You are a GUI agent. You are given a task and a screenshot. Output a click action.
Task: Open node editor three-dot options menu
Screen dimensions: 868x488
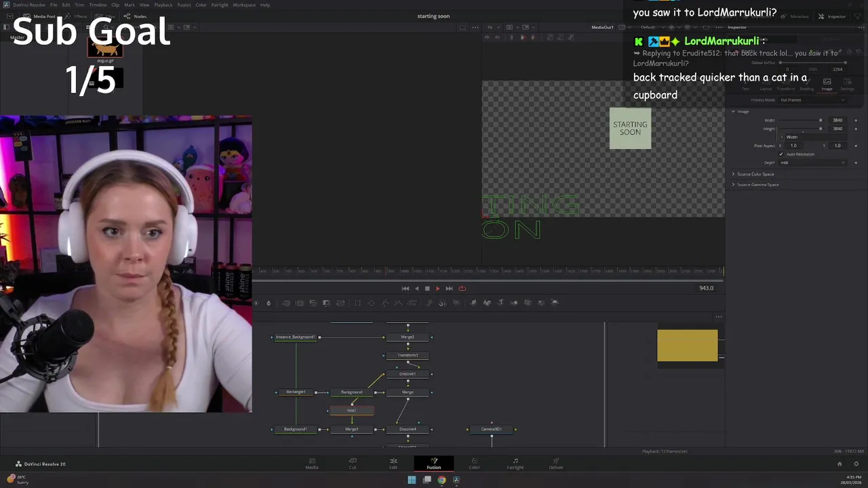(719, 317)
